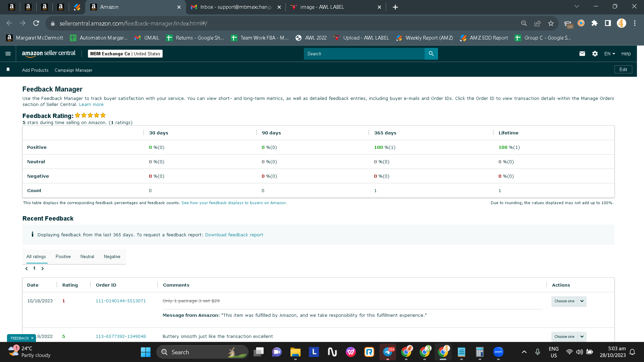Expand the Chrome tab search chevron
The width and height of the screenshot is (644, 362).
click(577, 6)
